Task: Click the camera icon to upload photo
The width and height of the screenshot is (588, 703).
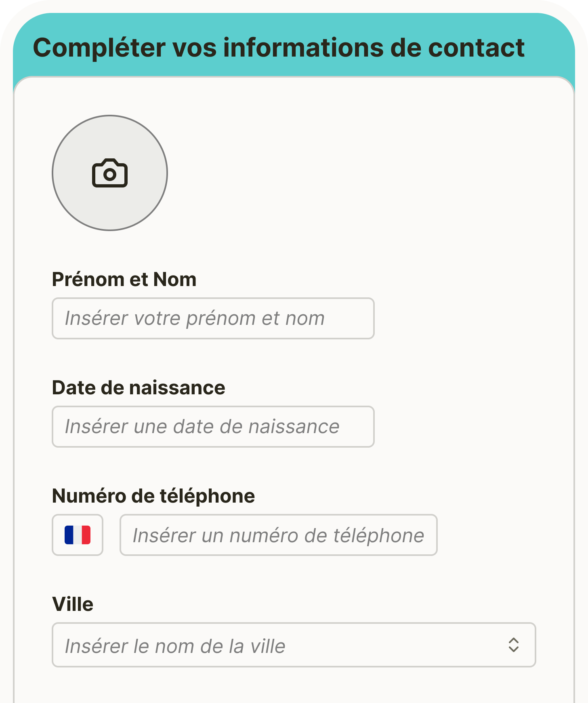Action: pos(110,173)
